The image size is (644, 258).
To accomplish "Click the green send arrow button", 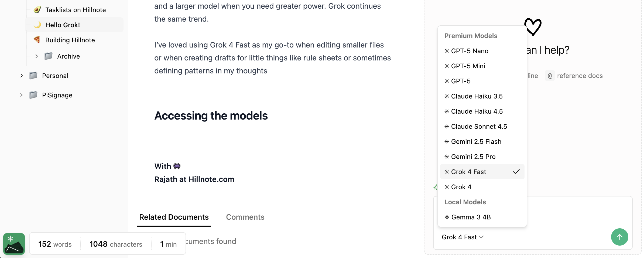I will click(619, 237).
